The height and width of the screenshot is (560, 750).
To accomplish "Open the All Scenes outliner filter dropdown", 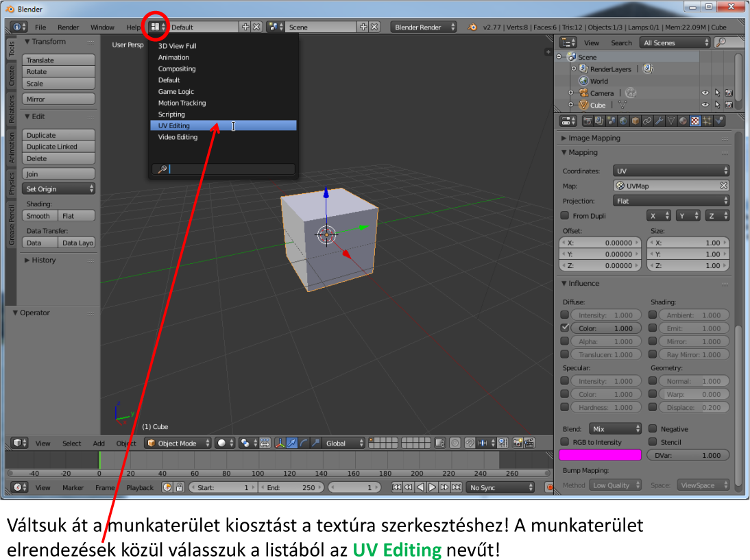I will (x=675, y=42).
